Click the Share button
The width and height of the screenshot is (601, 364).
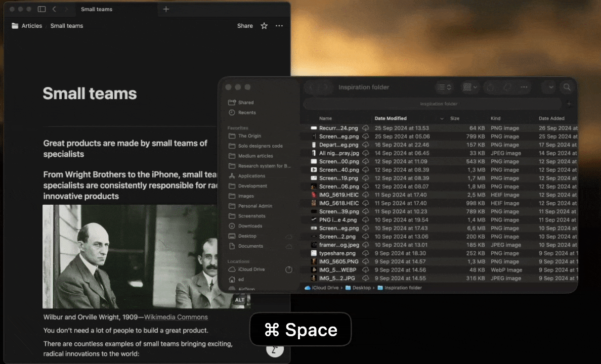point(245,26)
